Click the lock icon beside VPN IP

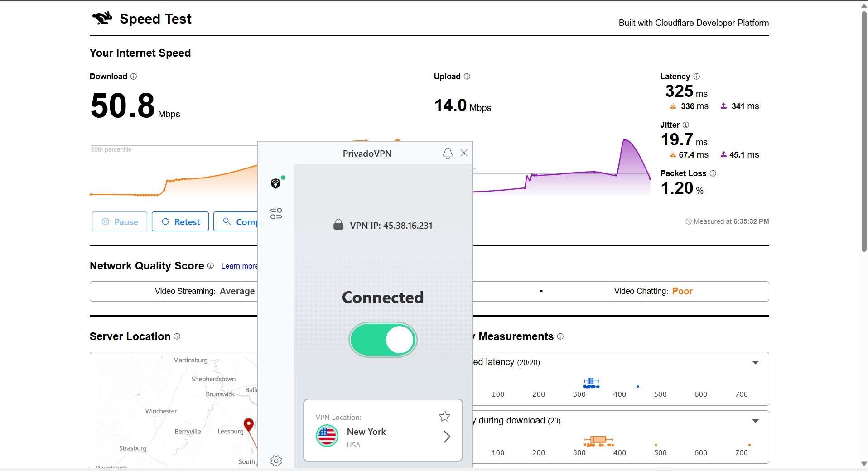(x=338, y=225)
